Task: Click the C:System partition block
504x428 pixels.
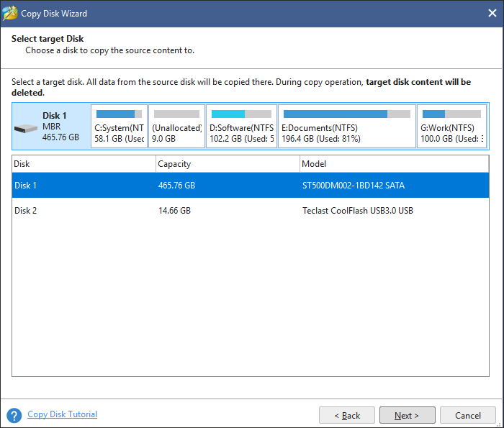Action: [x=120, y=126]
